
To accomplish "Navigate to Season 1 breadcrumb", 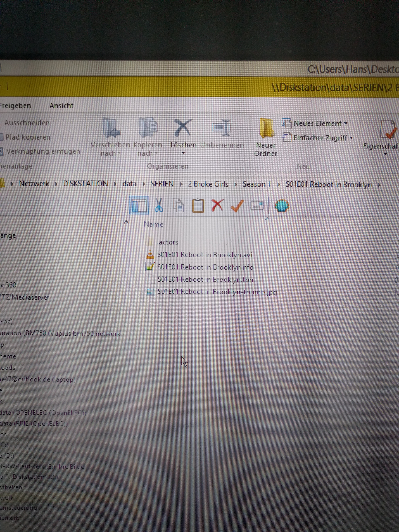I will click(x=257, y=184).
